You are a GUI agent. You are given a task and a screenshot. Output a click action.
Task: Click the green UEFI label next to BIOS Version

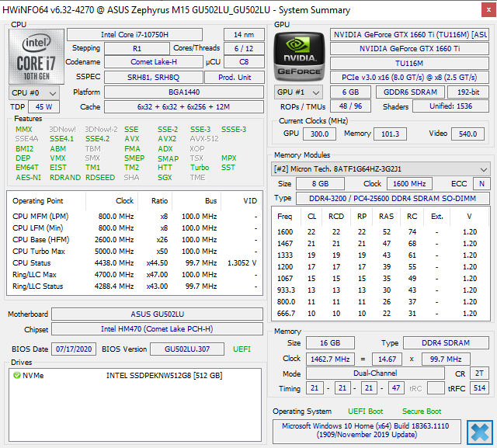(242, 349)
